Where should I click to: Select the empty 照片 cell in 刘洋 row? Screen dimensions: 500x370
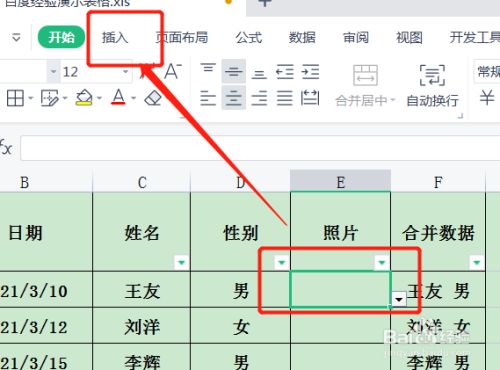(340, 326)
